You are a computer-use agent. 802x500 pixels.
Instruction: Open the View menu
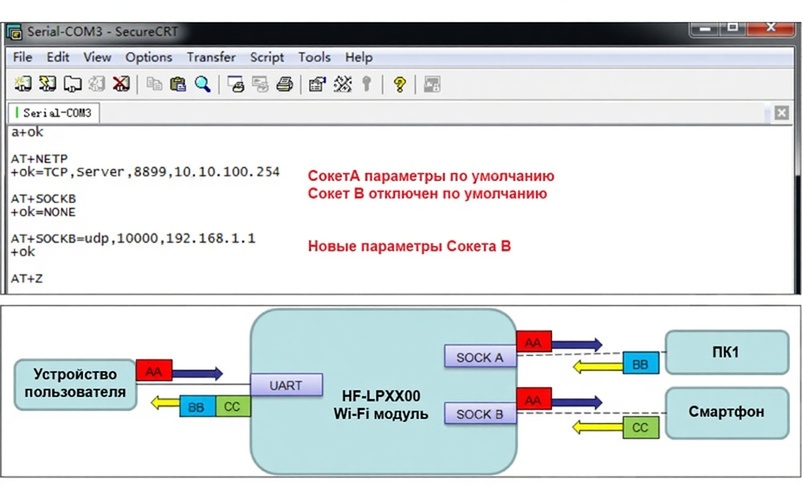(97, 57)
